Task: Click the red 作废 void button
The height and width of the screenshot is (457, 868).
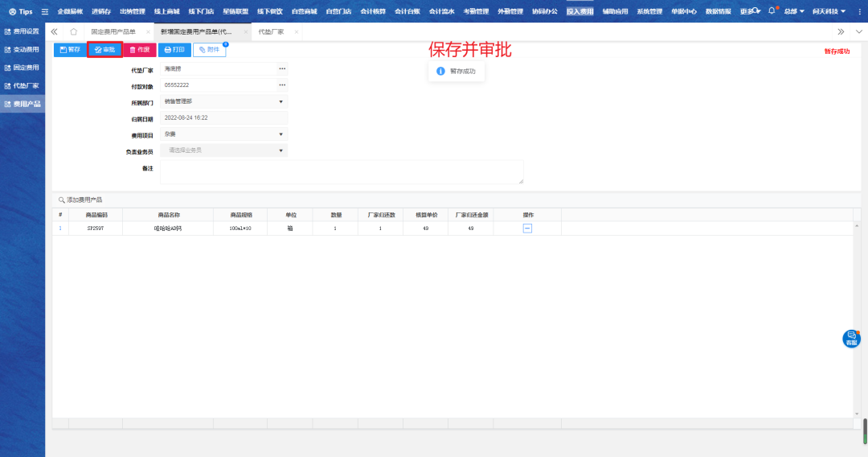Action: click(140, 50)
